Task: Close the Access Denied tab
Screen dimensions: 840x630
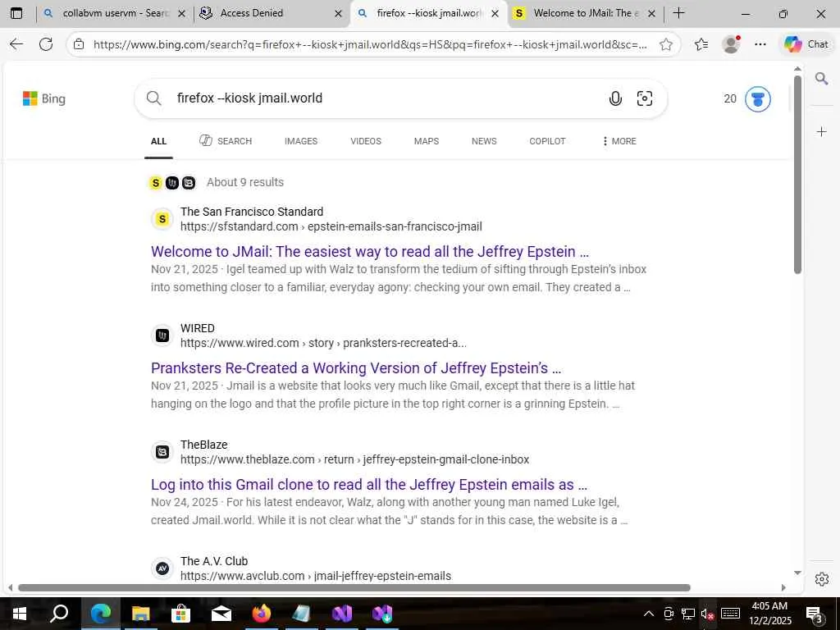Action: click(338, 14)
